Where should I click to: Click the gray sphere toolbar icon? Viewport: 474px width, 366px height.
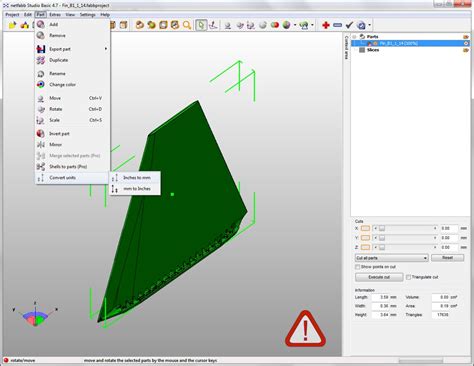[263, 25]
